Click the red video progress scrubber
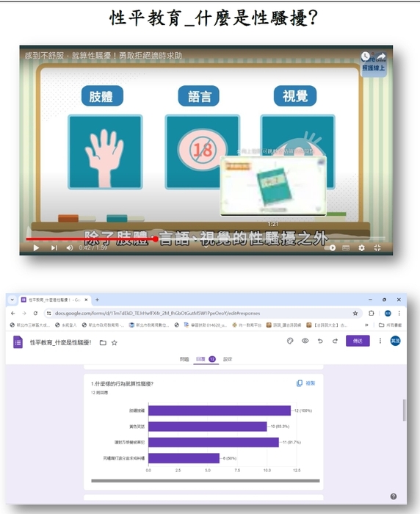The width and height of the screenshot is (420, 514). (x=156, y=239)
